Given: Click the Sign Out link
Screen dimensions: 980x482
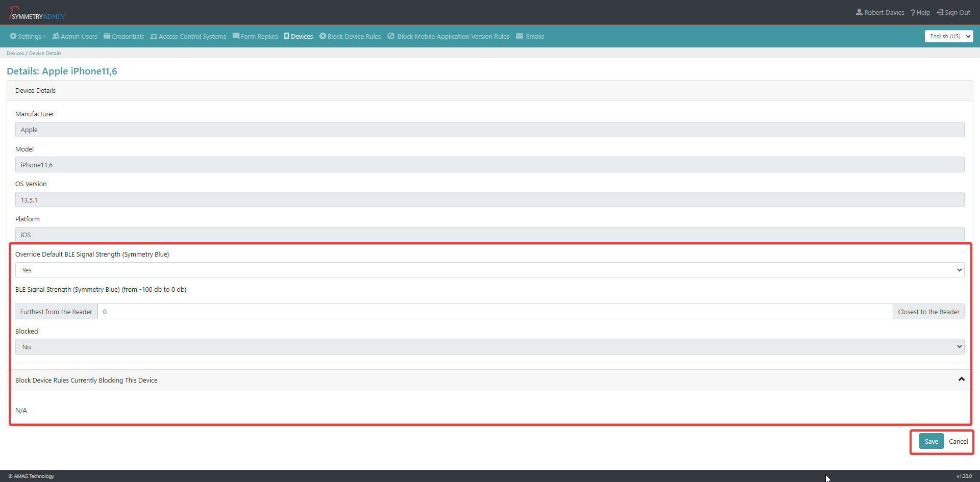Looking at the screenshot, I should [953, 12].
